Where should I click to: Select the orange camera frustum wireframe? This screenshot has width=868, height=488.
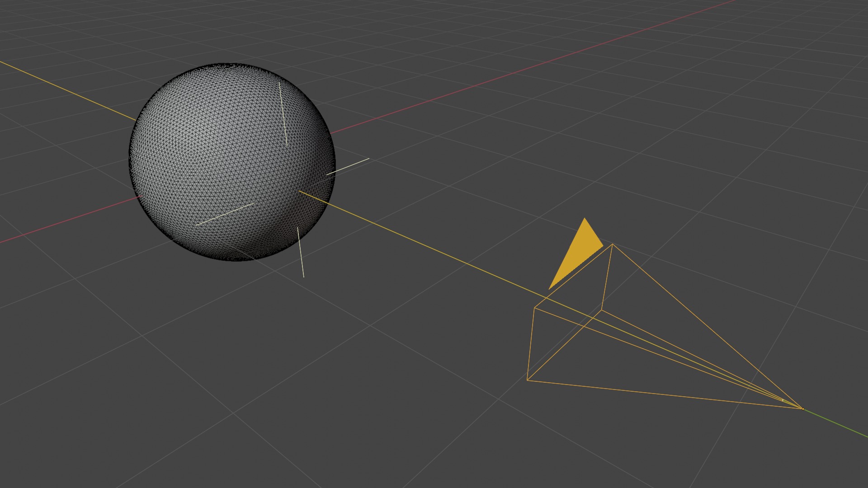pyautogui.click(x=665, y=326)
